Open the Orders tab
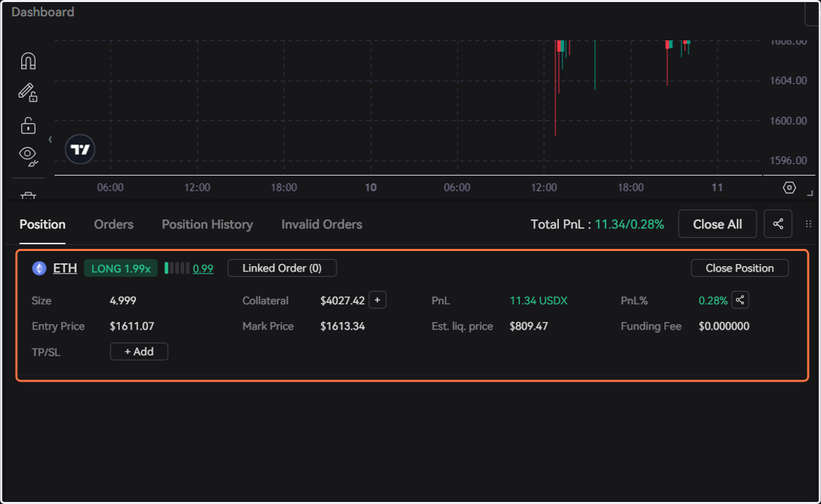 point(114,224)
